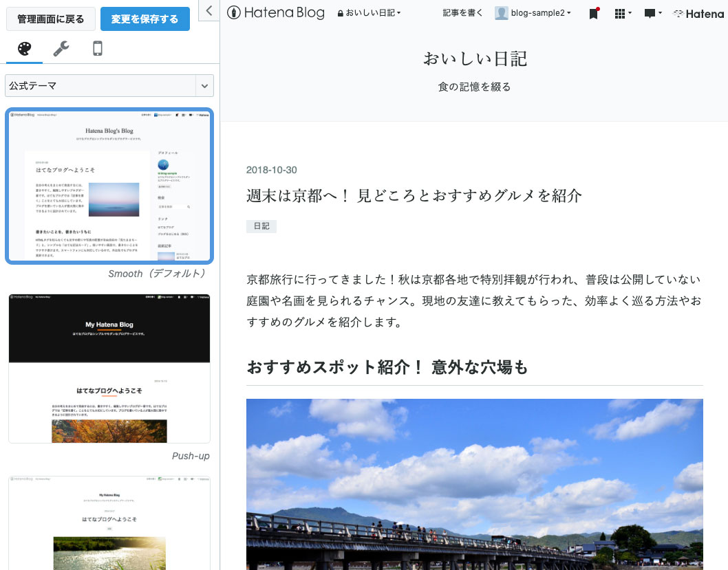Expand the blog-sample2 account menu
Image resolution: width=728 pixels, height=570 pixels.
[x=533, y=13]
